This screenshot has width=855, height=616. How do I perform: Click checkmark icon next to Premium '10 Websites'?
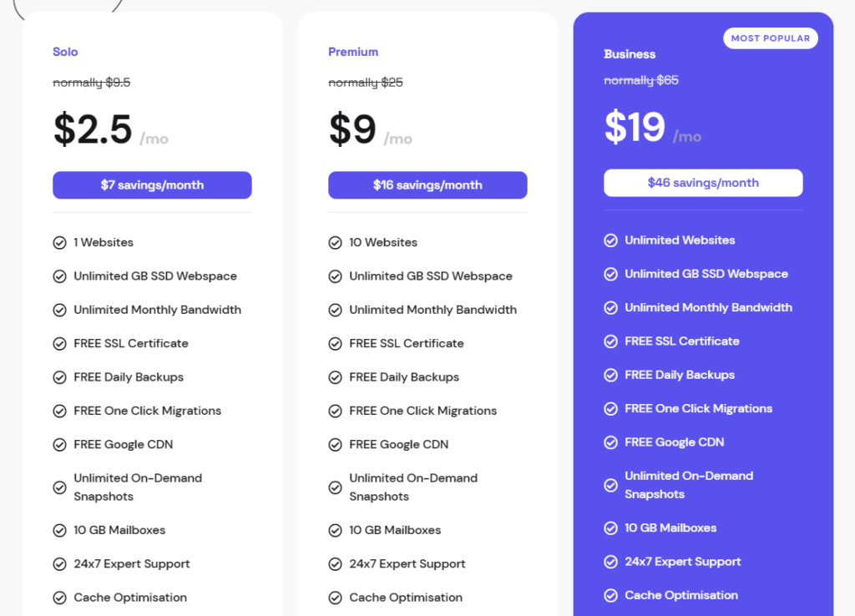[x=335, y=243]
